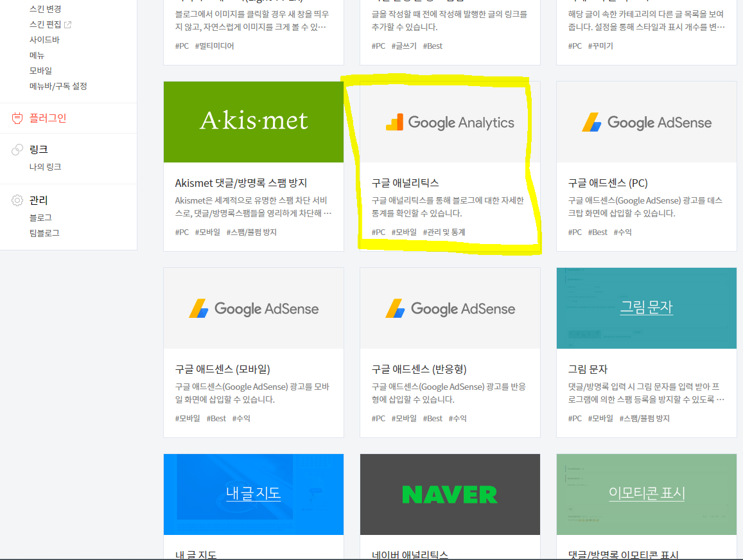The image size is (743, 560).
Task: Open the 구글 애드센스 (PC) plugin title
Action: click(608, 183)
